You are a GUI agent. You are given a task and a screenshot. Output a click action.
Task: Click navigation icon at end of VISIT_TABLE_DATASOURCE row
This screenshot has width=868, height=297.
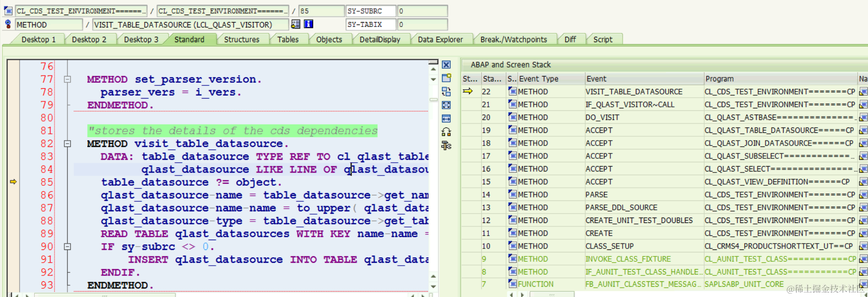click(863, 92)
